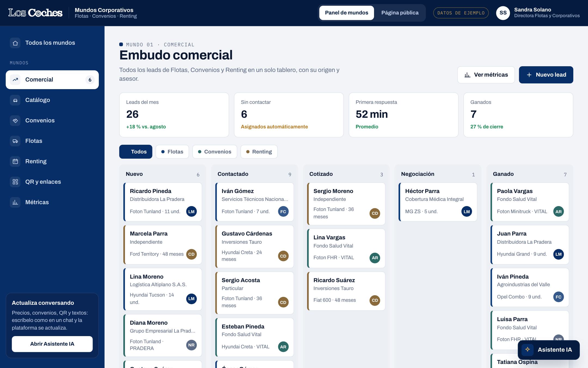Open Convenios handshake icon

[15, 120]
